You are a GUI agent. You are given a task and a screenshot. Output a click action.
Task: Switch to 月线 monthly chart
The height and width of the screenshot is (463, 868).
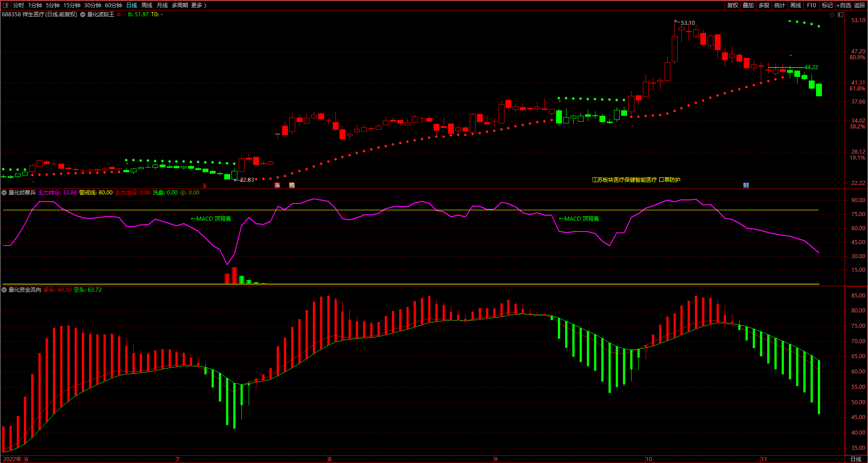(x=162, y=5)
